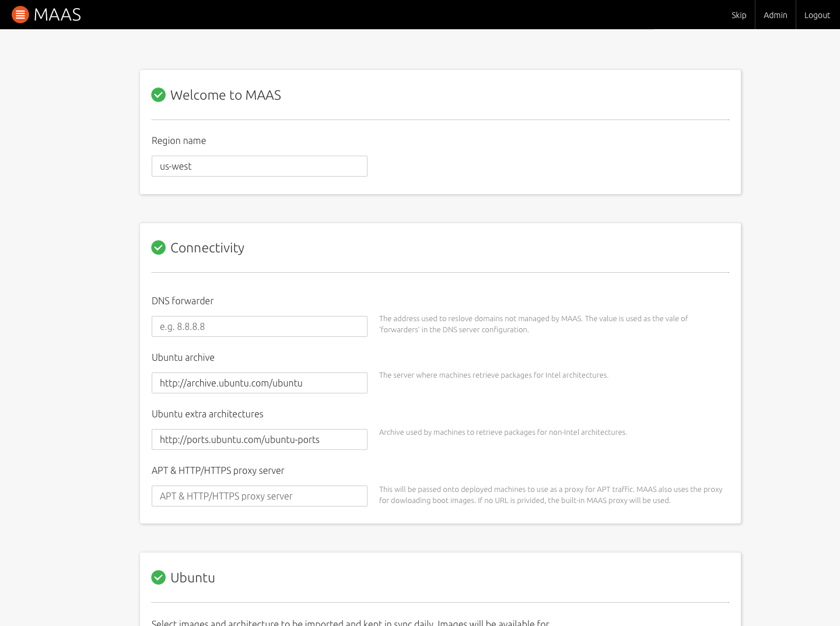Focus the DNS forwarder input field
Screen dimensions: 840x626
click(260, 326)
